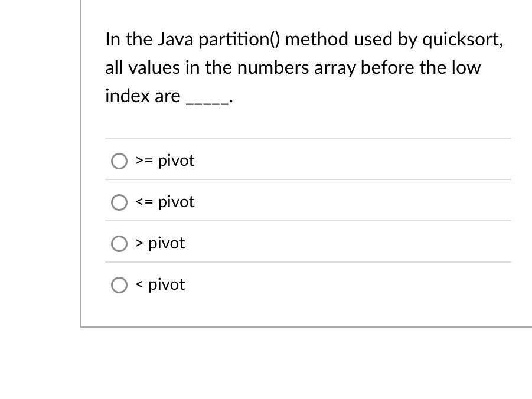This screenshot has width=532, height=399.
Task: Choose the "<= pivot" radio button
Action: [119, 202]
